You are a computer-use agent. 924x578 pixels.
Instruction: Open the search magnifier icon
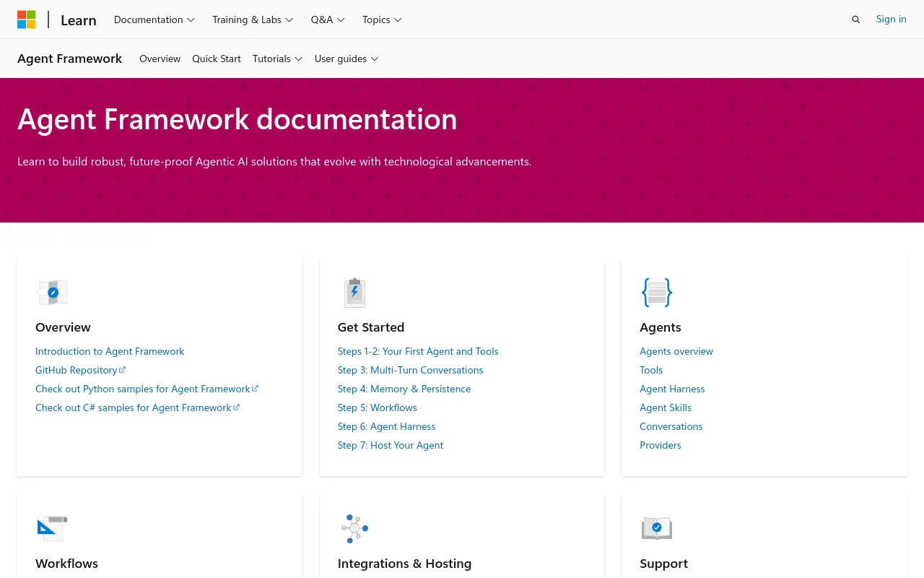tap(856, 20)
